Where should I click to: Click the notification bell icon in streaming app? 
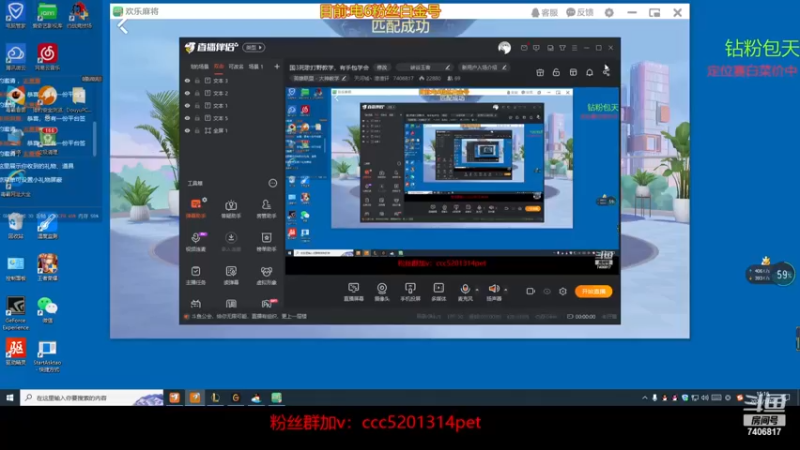click(x=589, y=72)
